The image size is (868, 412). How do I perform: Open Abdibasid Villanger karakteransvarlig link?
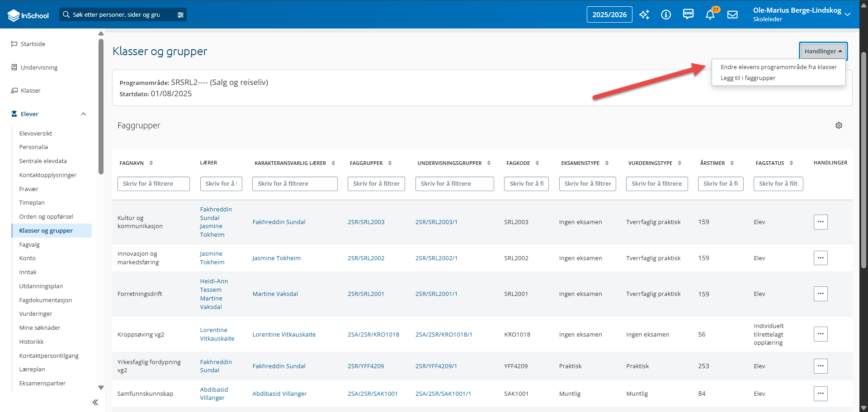coord(279,393)
